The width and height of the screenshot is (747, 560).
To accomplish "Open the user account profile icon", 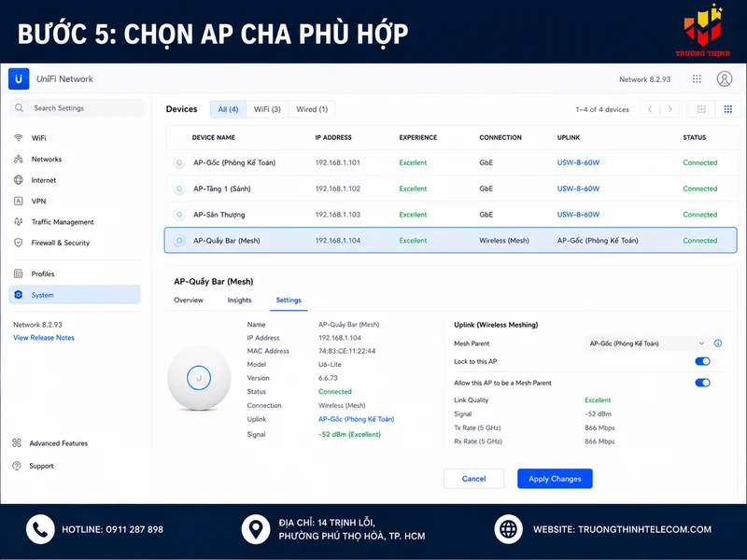I will [725, 79].
